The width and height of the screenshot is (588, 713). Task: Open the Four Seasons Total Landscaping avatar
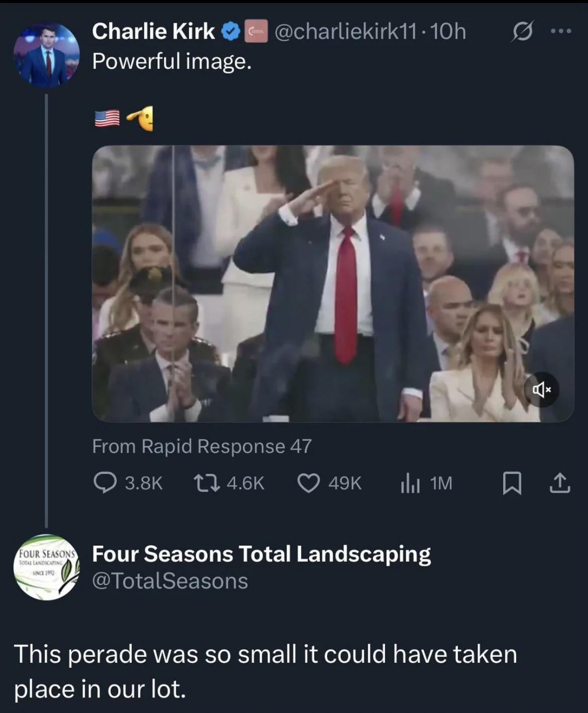pyautogui.click(x=46, y=567)
